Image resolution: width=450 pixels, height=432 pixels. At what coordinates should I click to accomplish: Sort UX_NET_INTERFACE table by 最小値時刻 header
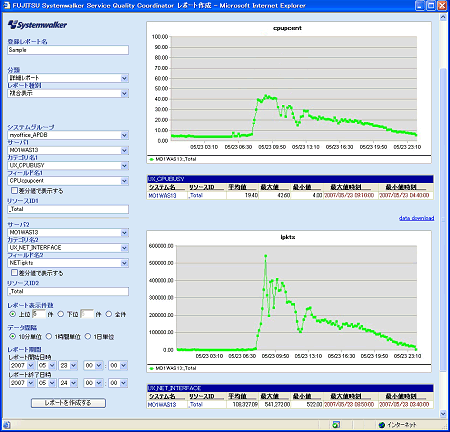(x=401, y=396)
